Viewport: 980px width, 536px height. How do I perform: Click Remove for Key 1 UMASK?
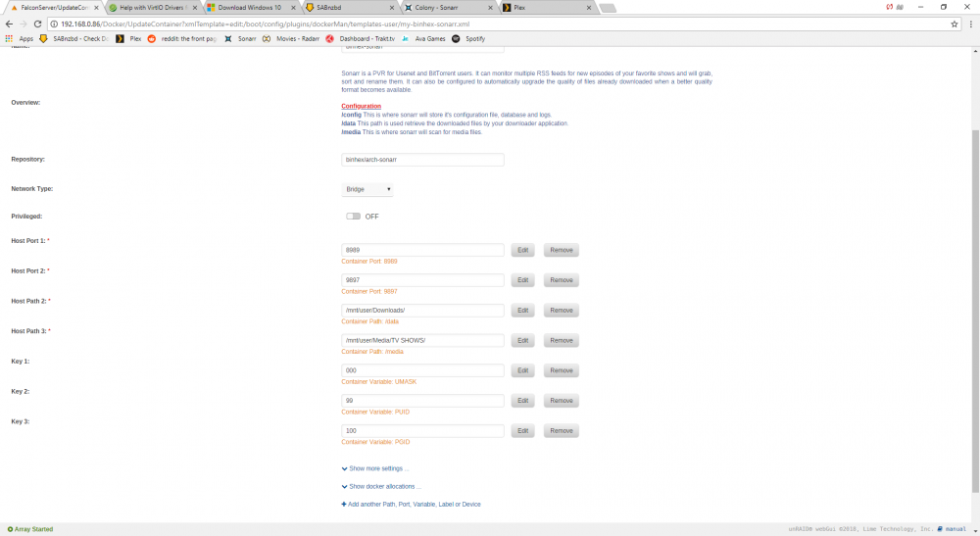pos(562,370)
